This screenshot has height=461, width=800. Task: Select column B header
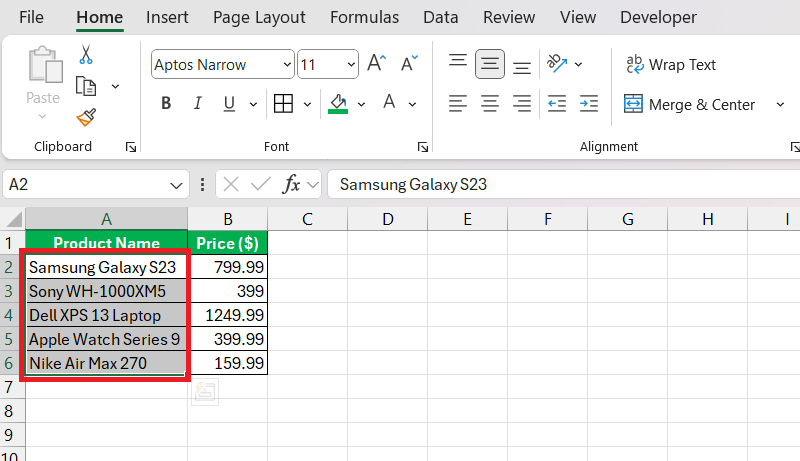click(228, 219)
